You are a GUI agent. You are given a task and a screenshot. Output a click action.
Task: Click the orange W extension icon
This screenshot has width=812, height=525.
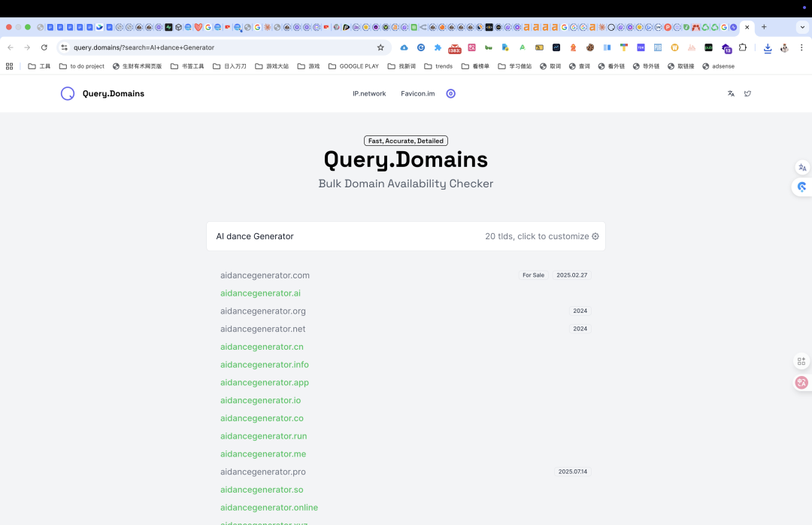pyautogui.click(x=674, y=47)
